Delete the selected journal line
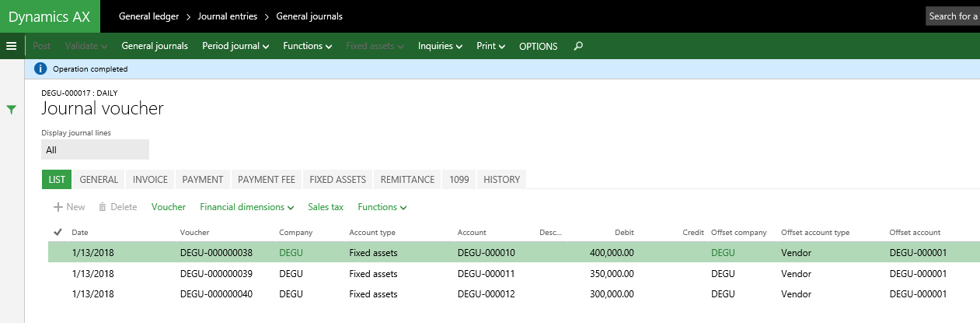This screenshot has width=980, height=323. pos(117,207)
